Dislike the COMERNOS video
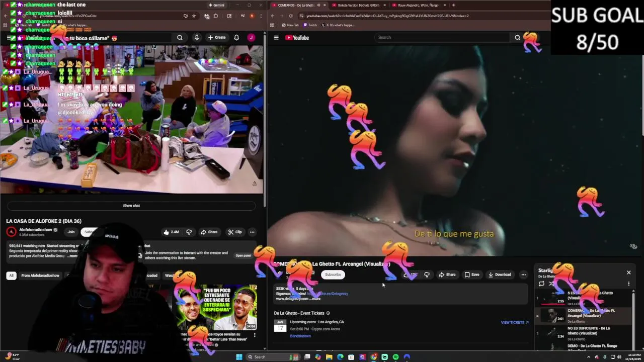Viewport: 644px width, 362px height. point(427,275)
